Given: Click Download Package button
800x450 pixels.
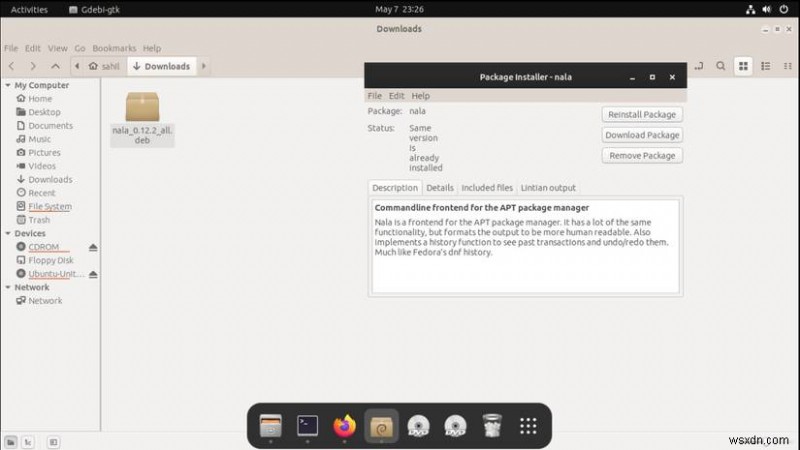Looking at the screenshot, I should point(642,135).
